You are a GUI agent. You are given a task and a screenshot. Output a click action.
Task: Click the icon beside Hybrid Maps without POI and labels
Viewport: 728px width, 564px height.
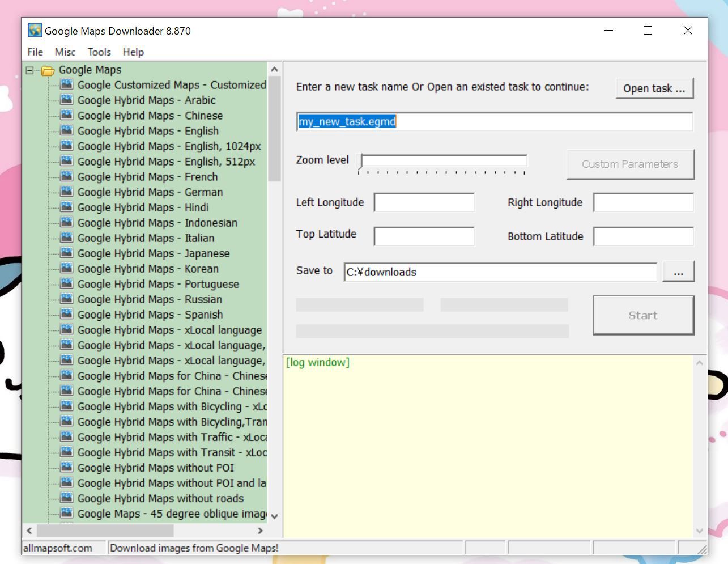click(x=67, y=482)
